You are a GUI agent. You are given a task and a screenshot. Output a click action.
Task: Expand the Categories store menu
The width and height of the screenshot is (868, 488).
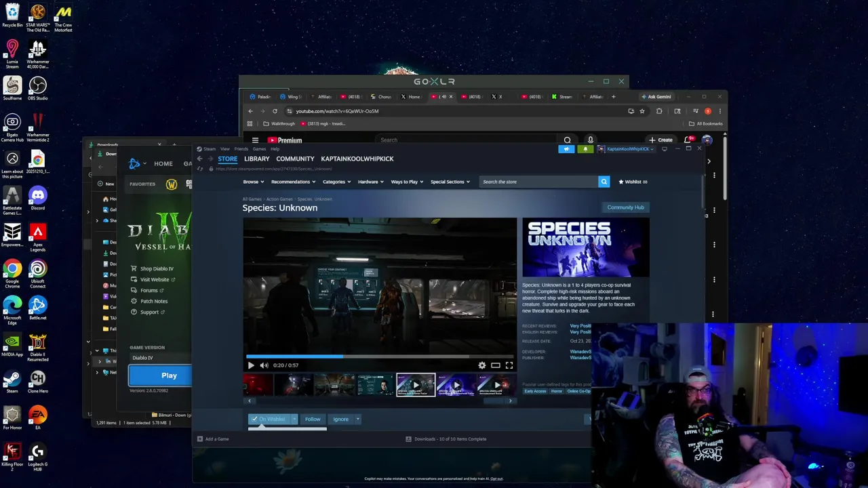(336, 182)
